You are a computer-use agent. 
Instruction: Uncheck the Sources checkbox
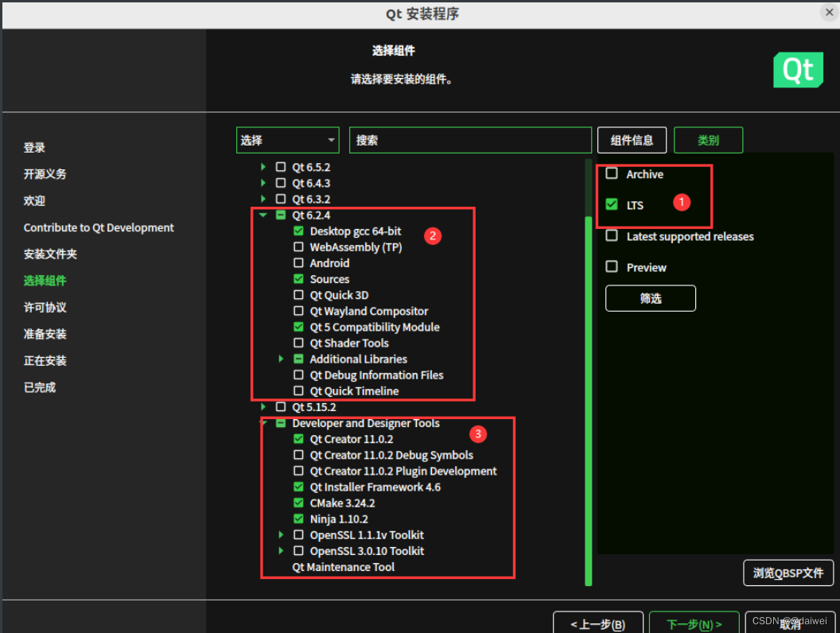tap(298, 278)
